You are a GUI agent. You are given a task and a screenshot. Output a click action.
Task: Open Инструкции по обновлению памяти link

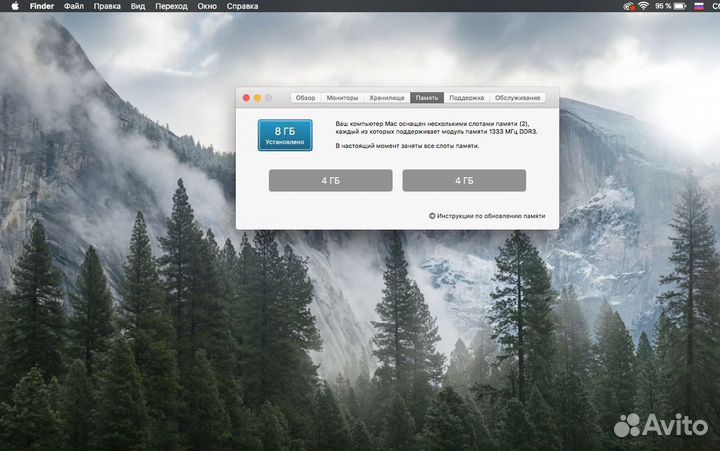pos(491,216)
